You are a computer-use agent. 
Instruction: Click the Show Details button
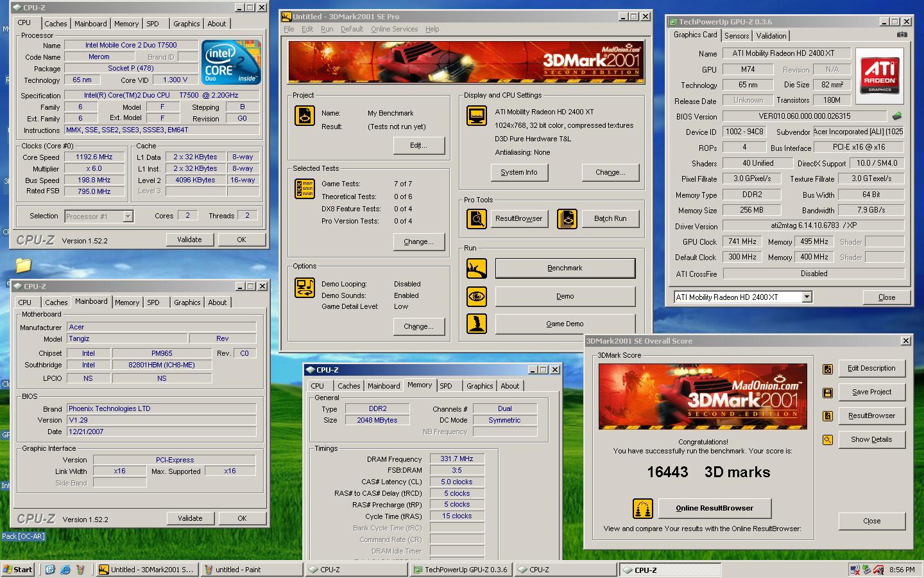point(871,440)
